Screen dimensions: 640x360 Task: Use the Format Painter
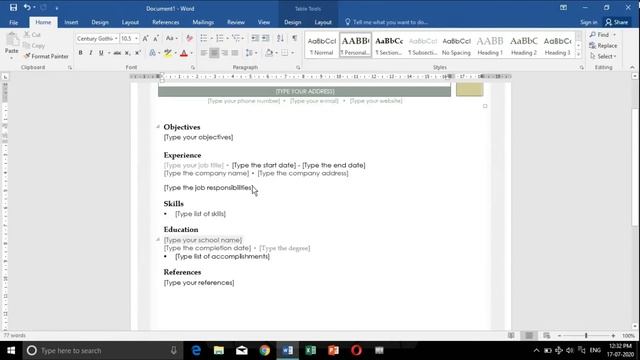click(46, 56)
